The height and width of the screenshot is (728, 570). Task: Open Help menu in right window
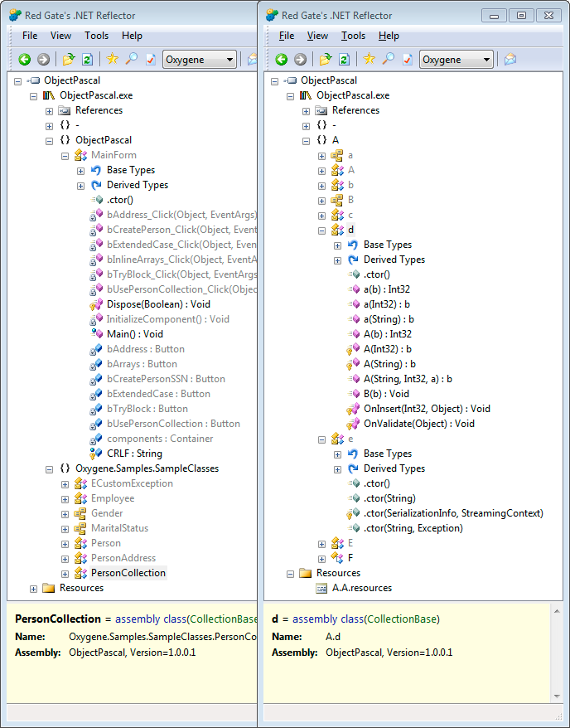[389, 36]
